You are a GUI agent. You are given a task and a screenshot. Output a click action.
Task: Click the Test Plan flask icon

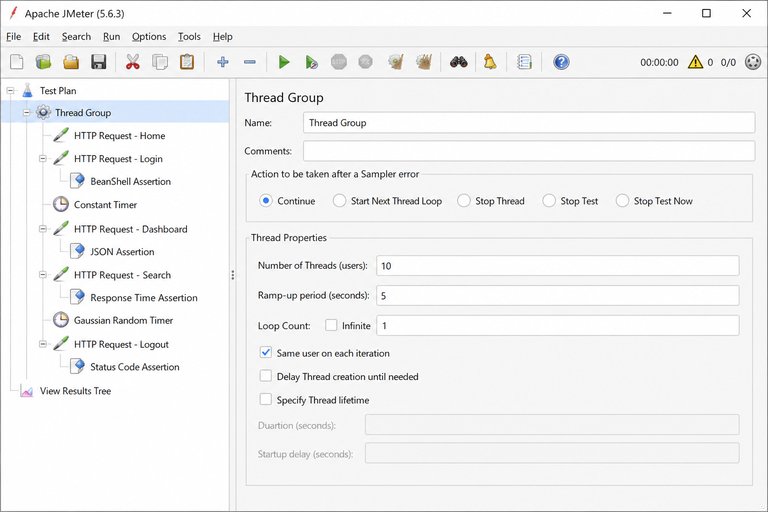pyautogui.click(x=27, y=91)
